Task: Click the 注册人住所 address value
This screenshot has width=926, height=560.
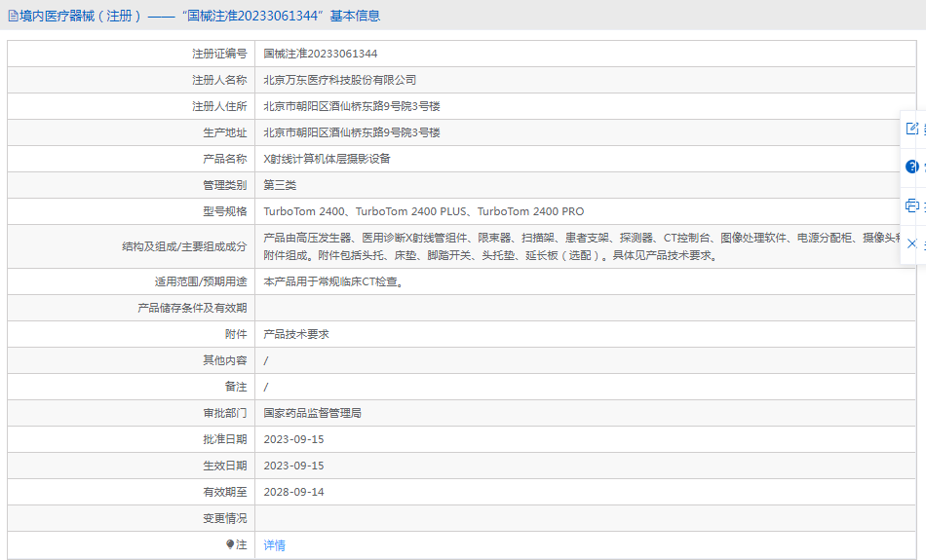Action: pyautogui.click(x=351, y=106)
